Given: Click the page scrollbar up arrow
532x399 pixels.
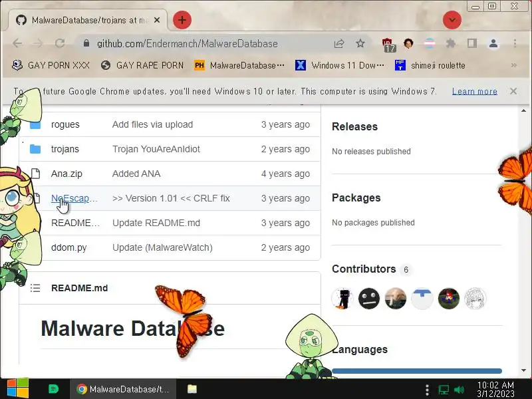Looking at the screenshot, I should 523,110.
